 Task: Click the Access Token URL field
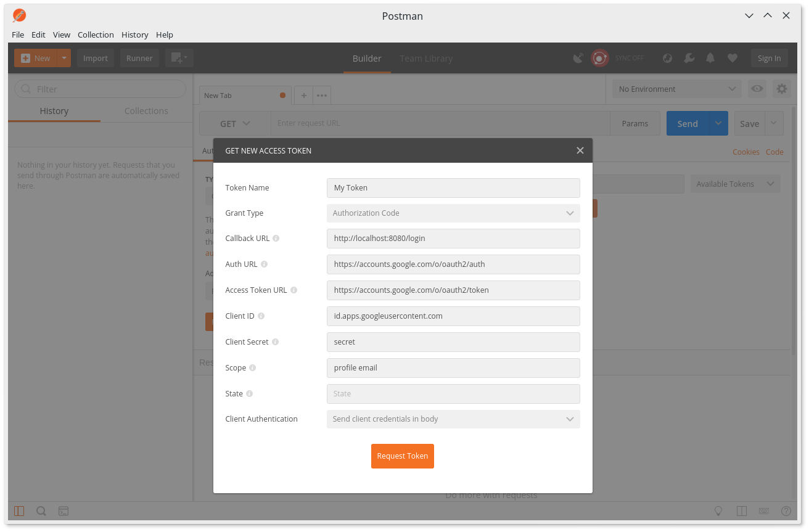[453, 290]
